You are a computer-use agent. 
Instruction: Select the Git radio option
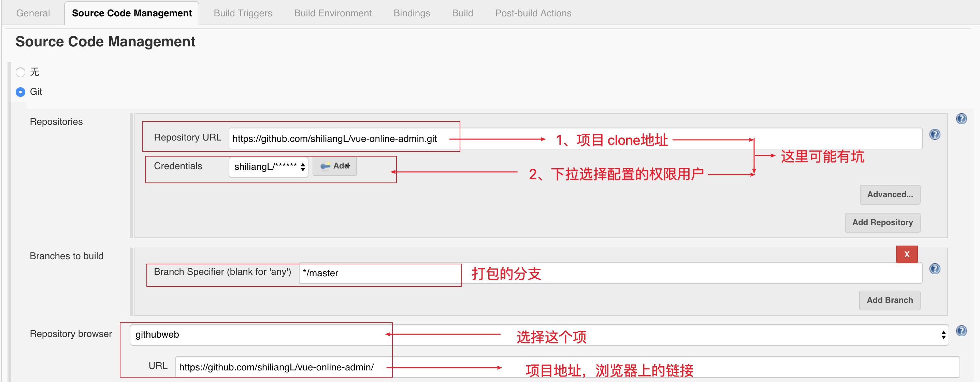(x=20, y=92)
